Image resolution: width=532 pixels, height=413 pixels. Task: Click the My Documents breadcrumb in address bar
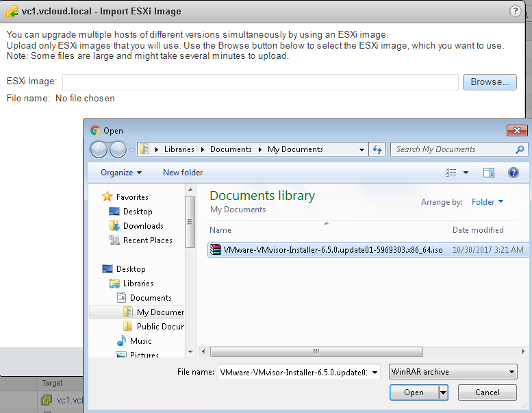pyautogui.click(x=295, y=149)
